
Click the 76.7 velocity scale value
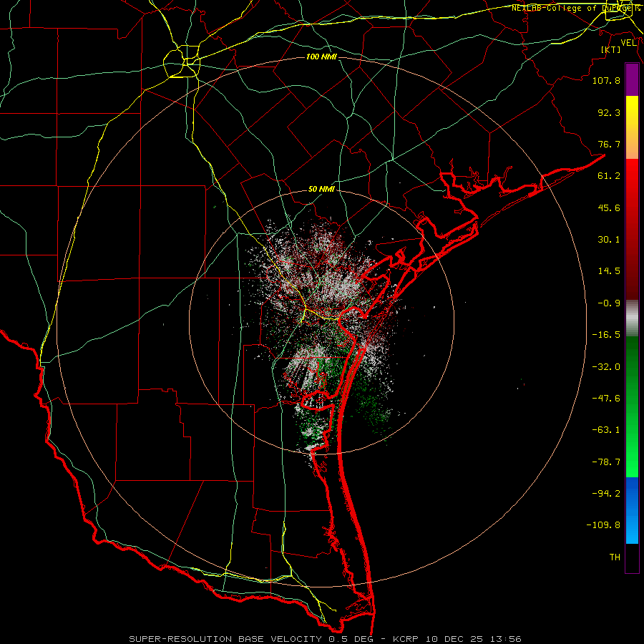(609, 144)
